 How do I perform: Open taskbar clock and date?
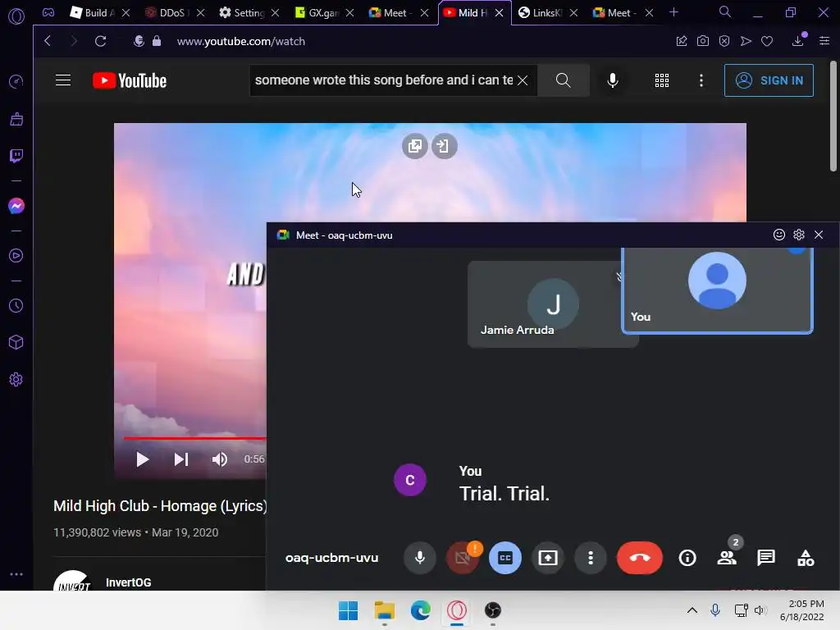tap(802, 610)
